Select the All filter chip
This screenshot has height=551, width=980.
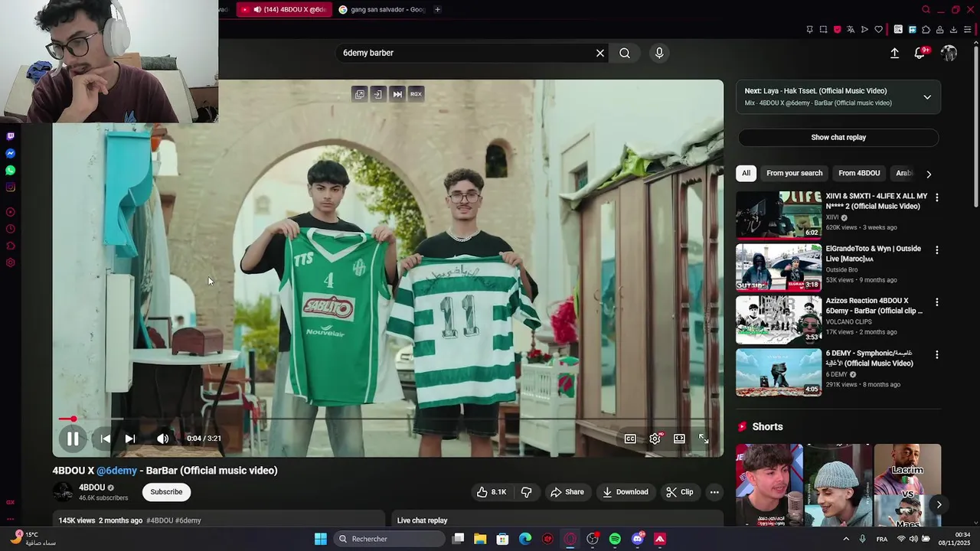click(746, 173)
